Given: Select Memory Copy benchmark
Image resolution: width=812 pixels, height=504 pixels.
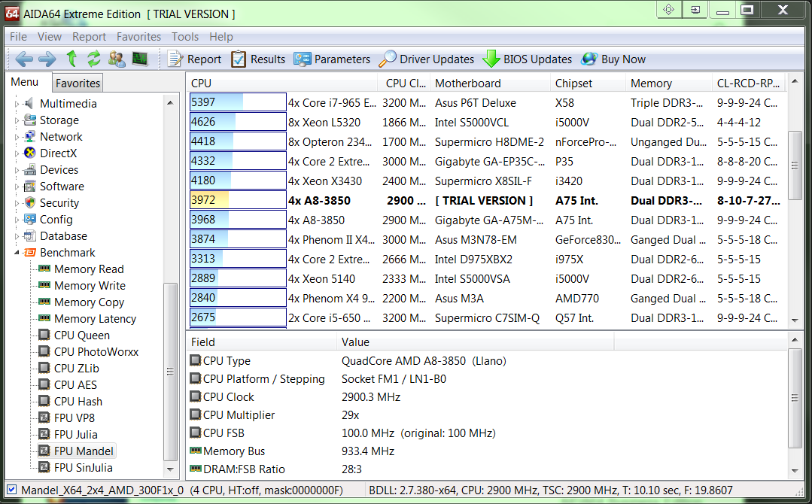Looking at the screenshot, I should tap(89, 302).
